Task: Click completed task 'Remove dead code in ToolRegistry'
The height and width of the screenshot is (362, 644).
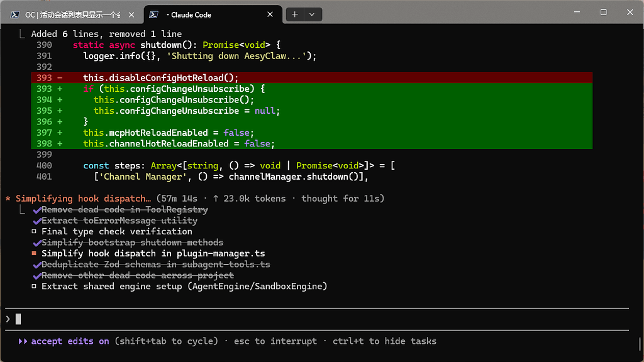Action: coord(125,209)
